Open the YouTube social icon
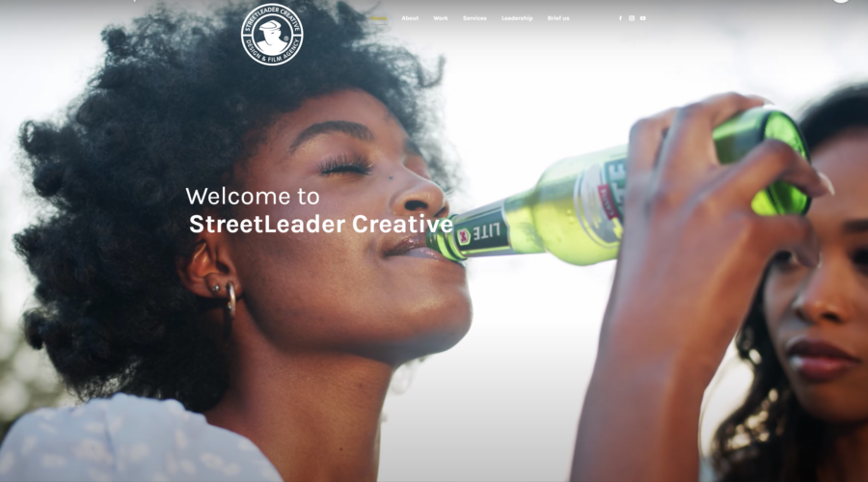The height and width of the screenshot is (482, 868). (x=642, y=18)
